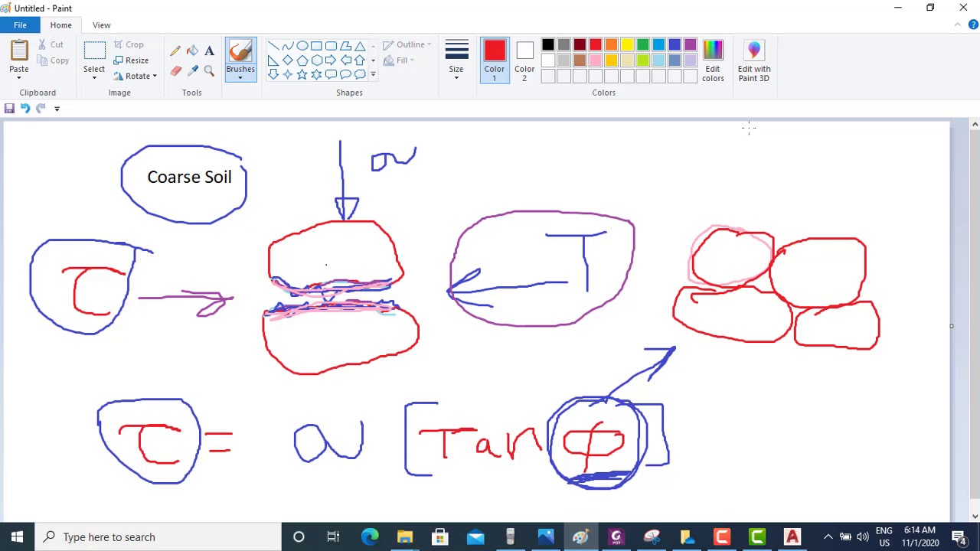Choose the Right triangle shape
Screen dimensions: 980x551
tap(273, 60)
